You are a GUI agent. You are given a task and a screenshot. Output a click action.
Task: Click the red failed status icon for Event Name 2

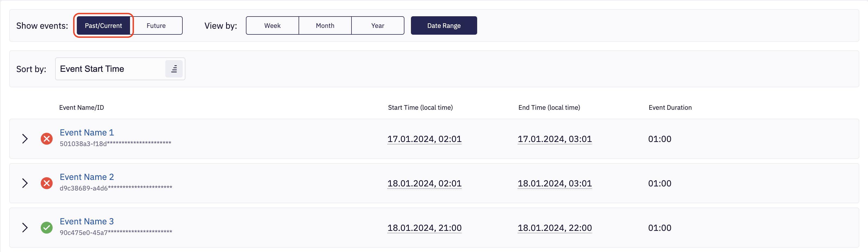click(x=46, y=183)
